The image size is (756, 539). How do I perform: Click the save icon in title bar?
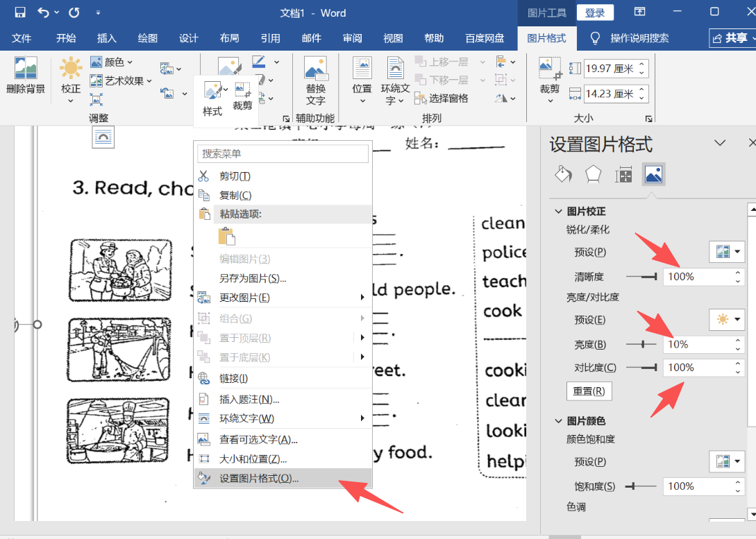20,12
